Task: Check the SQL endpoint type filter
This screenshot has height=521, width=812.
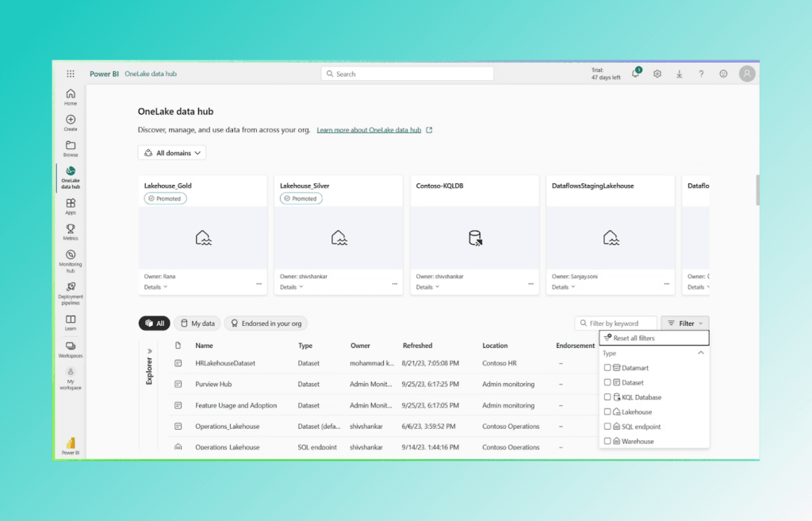Action: (607, 426)
